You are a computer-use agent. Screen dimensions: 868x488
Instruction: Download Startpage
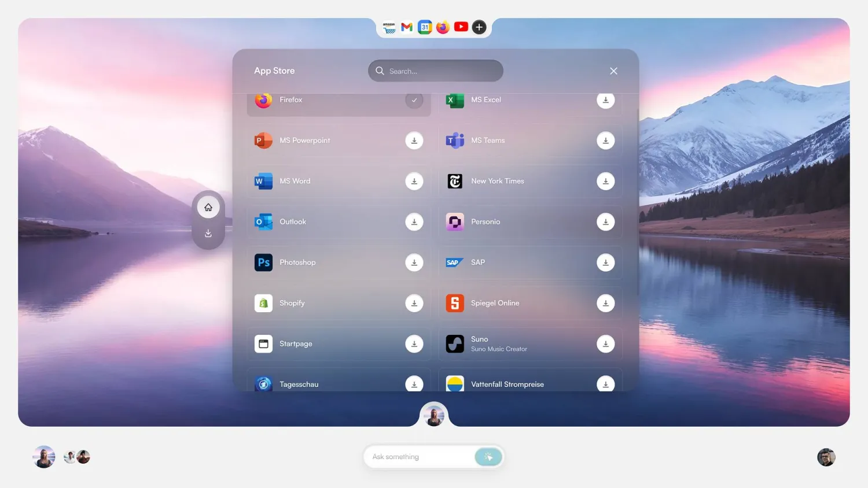click(414, 343)
